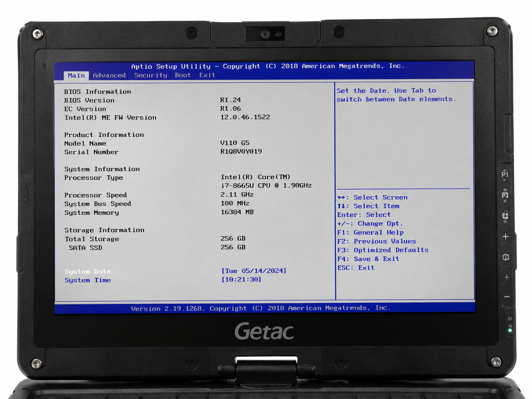Go to the Exit tab
532x399 pixels.
tap(207, 75)
